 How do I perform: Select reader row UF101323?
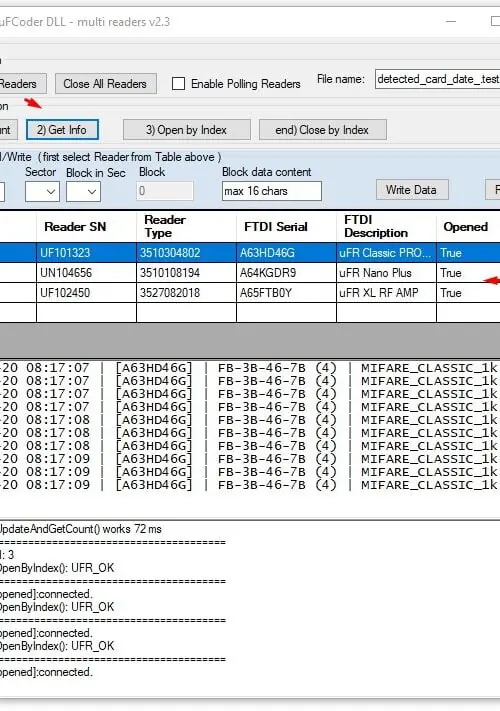point(250,253)
